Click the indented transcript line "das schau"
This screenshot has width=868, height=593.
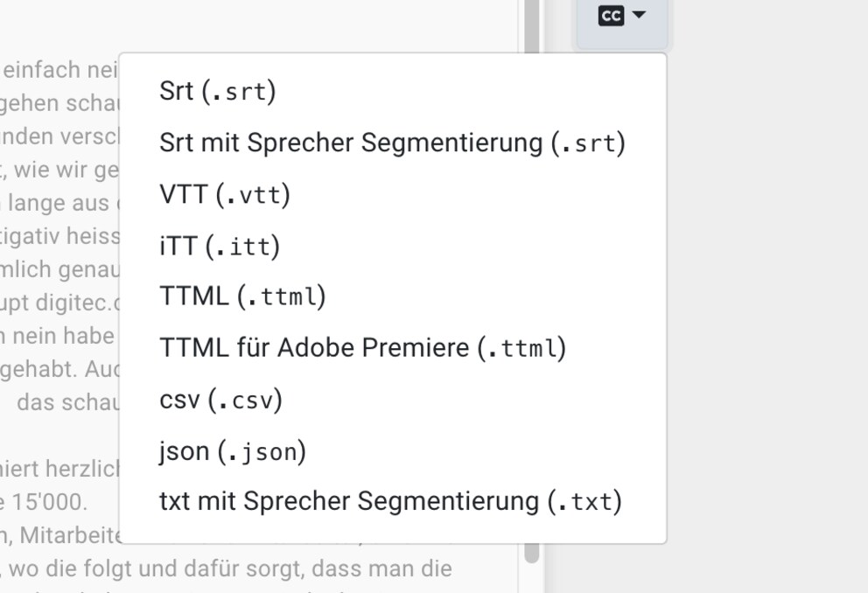coord(68,402)
